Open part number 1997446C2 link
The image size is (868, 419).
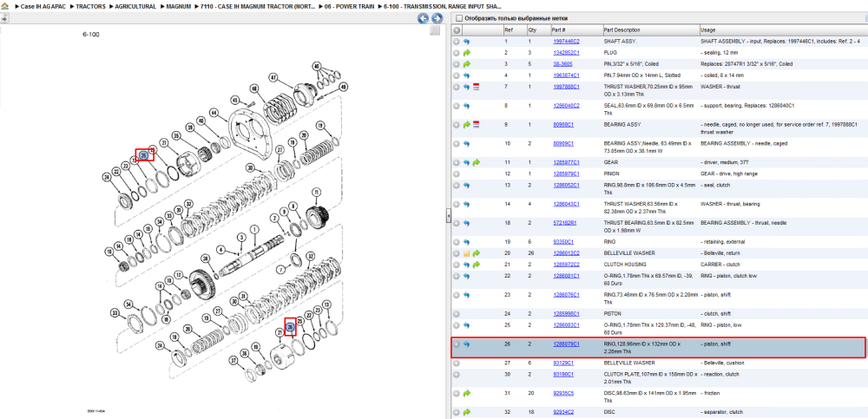(566, 42)
